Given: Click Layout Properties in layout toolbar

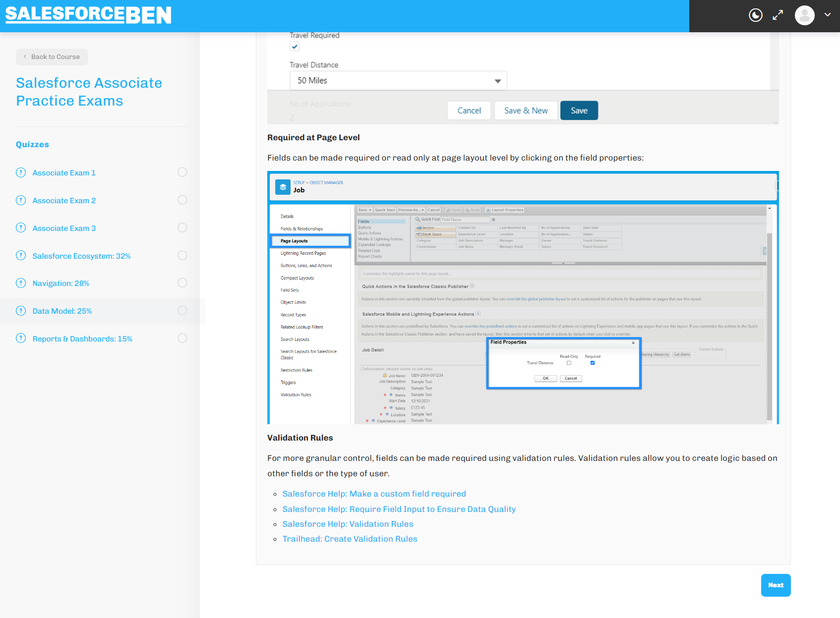Looking at the screenshot, I should coord(505,210).
